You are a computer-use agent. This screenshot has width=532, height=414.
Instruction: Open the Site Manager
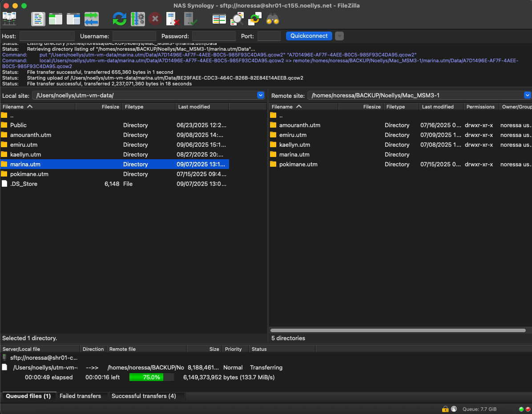(x=9, y=19)
